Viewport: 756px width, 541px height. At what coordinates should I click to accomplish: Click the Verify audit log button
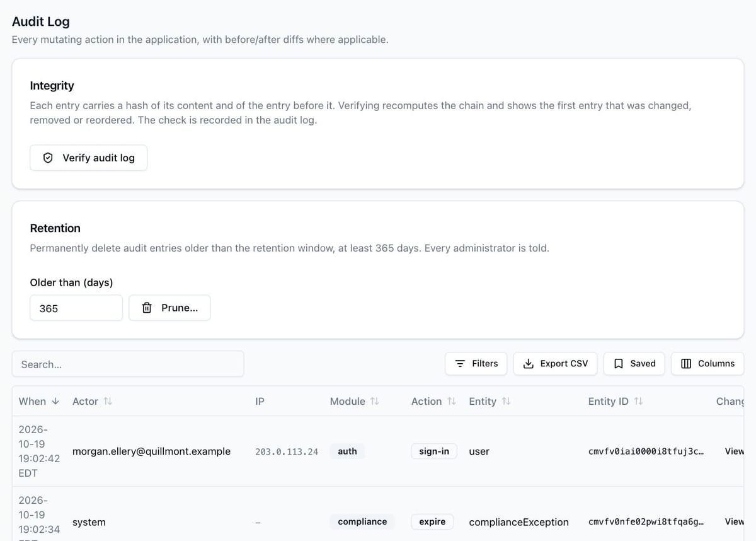[88, 158]
